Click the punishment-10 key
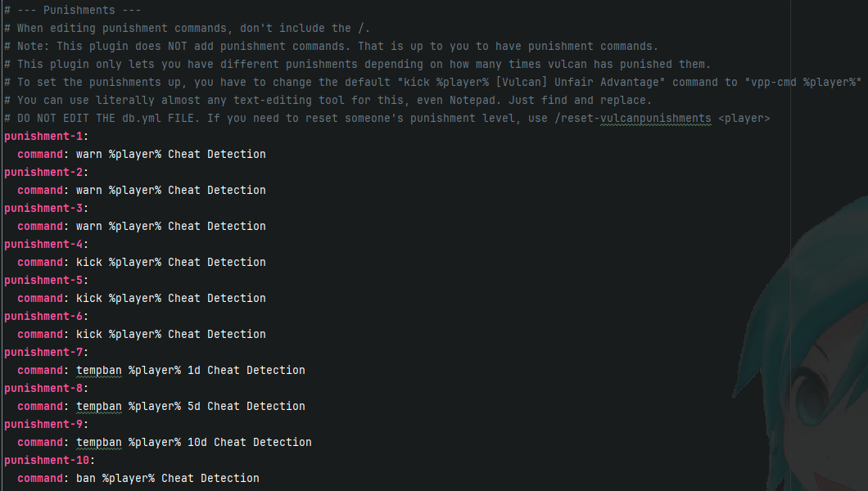868x491 pixels. pyautogui.click(x=47, y=459)
